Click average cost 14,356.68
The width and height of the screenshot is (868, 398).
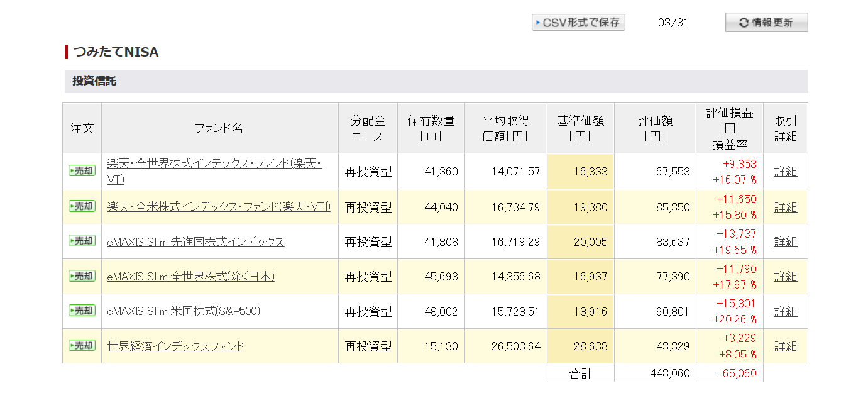515,277
